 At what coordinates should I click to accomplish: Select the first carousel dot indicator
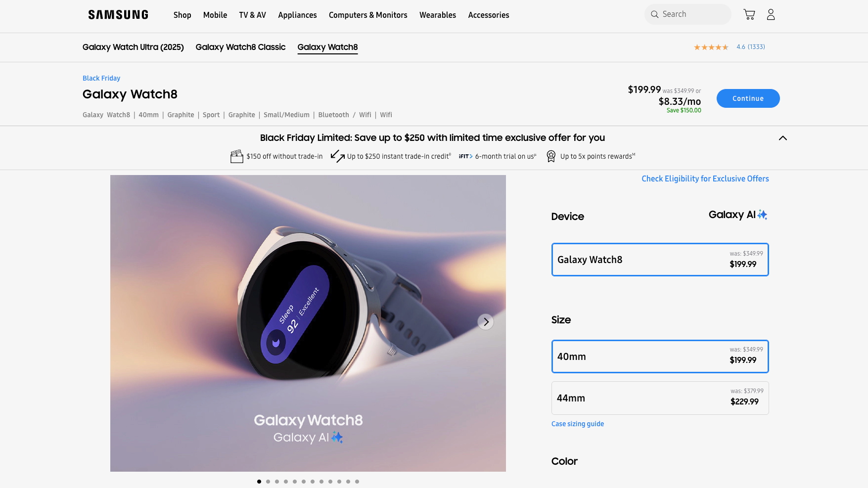(259, 481)
